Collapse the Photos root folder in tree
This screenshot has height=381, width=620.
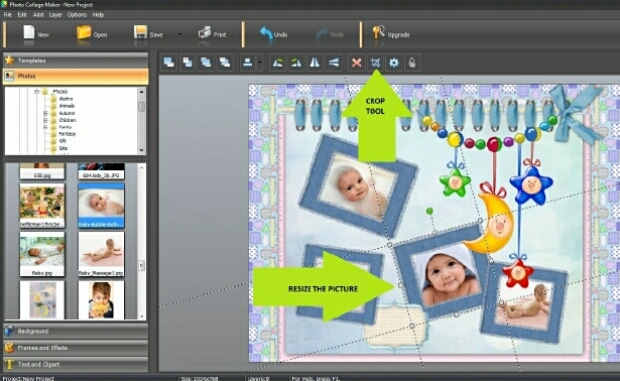pyautogui.click(x=37, y=91)
